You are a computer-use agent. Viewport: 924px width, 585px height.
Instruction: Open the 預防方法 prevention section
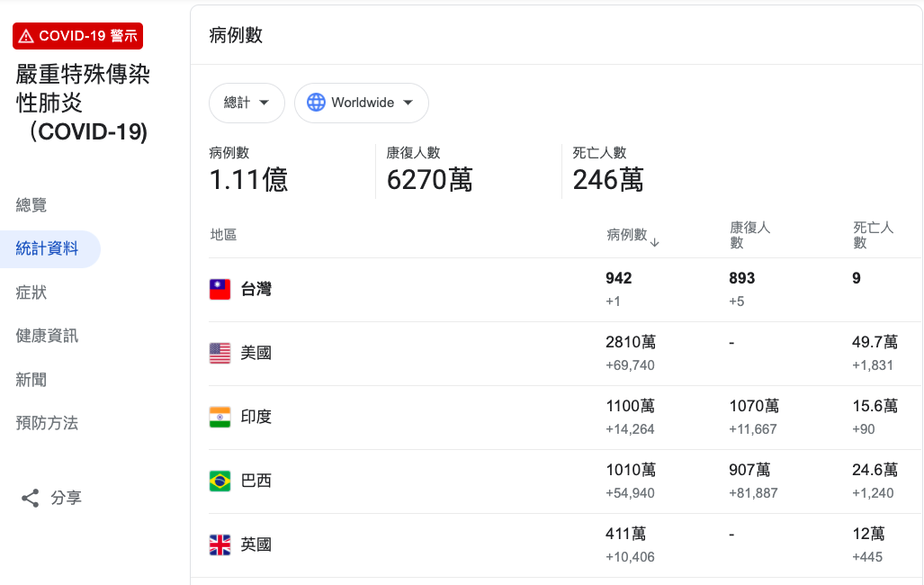47,423
